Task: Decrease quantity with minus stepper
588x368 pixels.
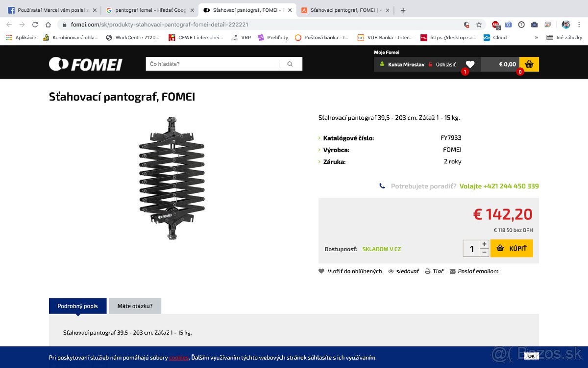Action: [x=485, y=252]
